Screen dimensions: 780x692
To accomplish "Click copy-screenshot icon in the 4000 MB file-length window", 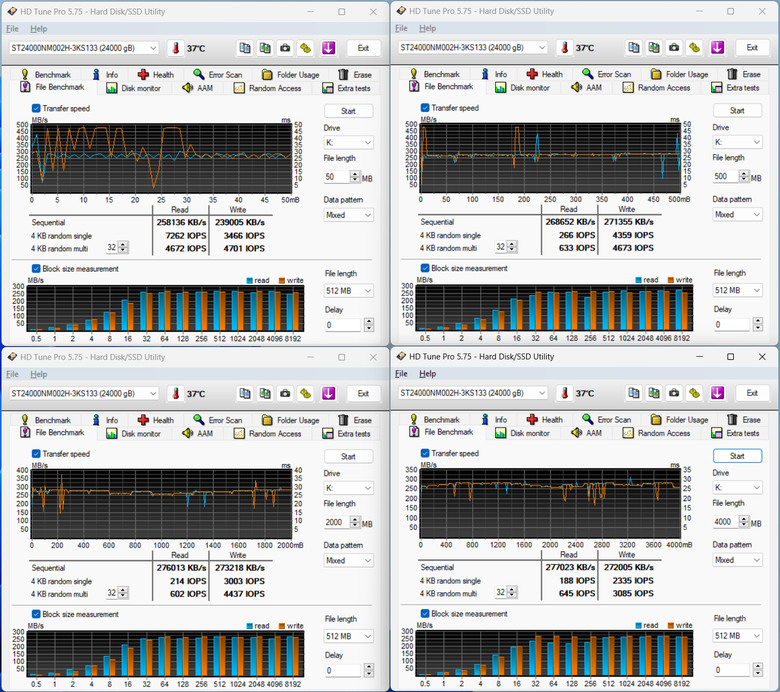I will (654, 393).
